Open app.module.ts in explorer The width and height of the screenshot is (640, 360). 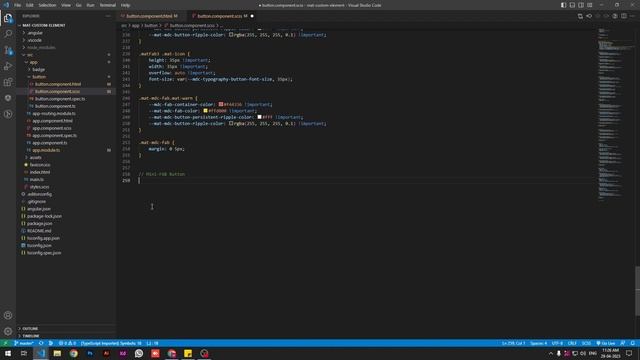pyautogui.click(x=46, y=150)
